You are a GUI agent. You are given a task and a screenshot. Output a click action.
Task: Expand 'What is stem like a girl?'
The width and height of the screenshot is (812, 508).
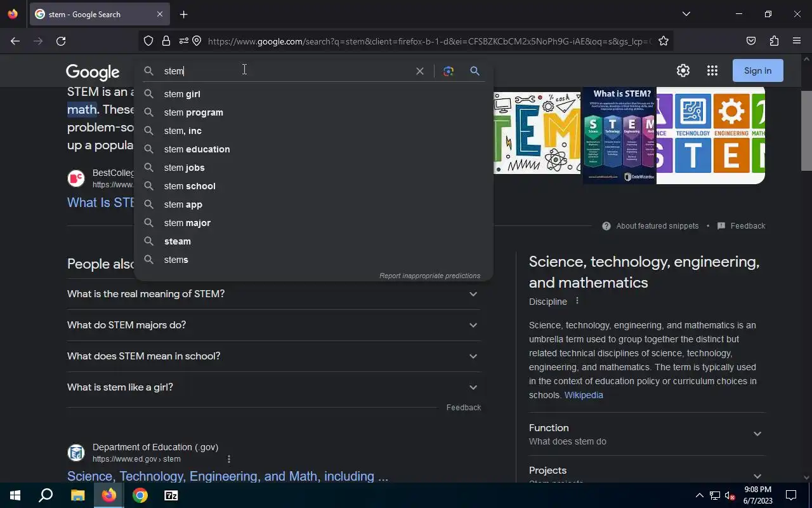[x=273, y=387]
